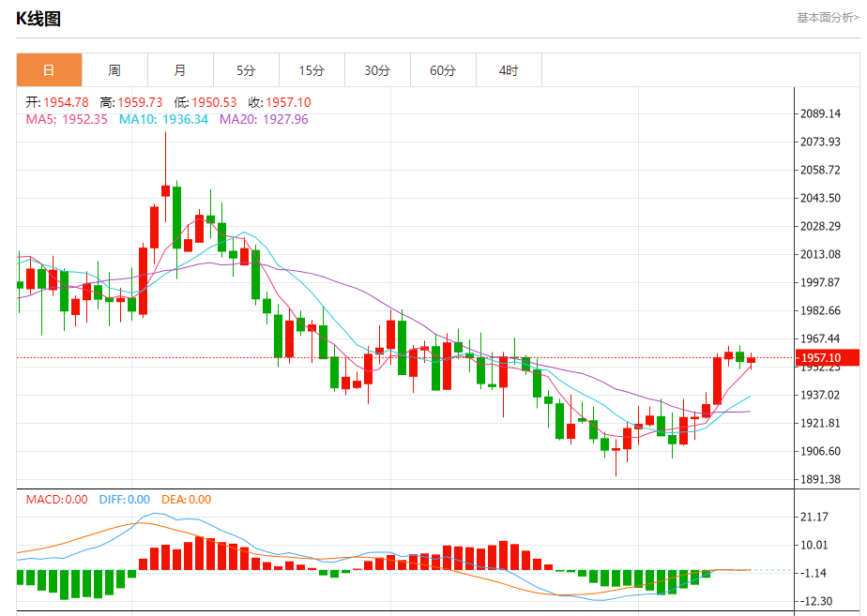Screen dimensions: 867x616
Task: Click the 21.17 MACD axis label
Action: click(814, 518)
